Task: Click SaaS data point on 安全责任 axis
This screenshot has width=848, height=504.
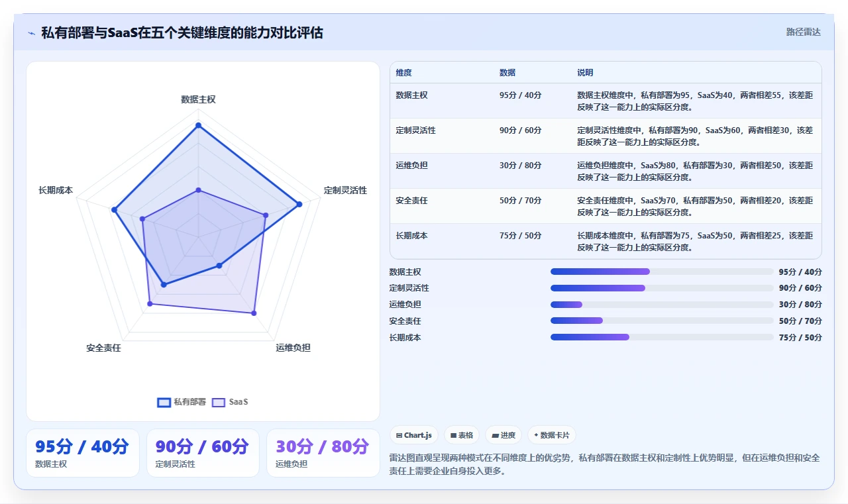Action: pyautogui.click(x=150, y=304)
